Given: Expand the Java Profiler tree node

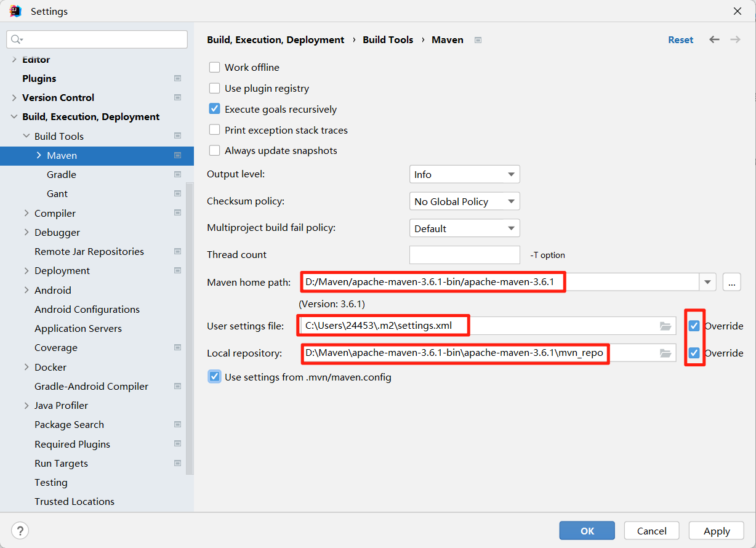Looking at the screenshot, I should pos(26,405).
